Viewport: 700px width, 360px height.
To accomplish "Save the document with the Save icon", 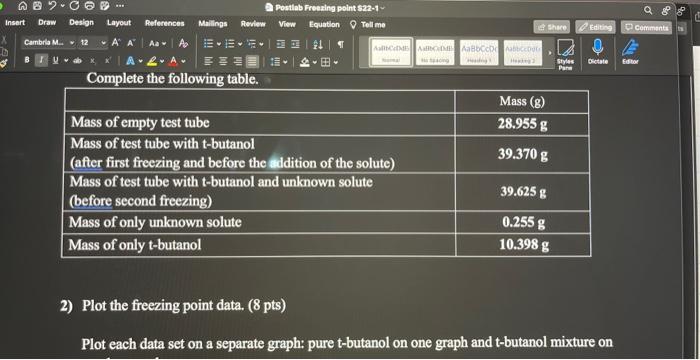I will point(37,7).
